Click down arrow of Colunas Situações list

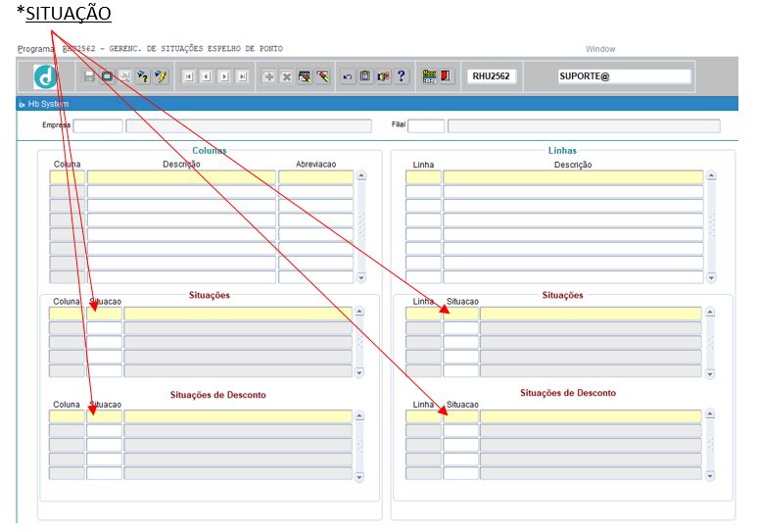point(359,372)
